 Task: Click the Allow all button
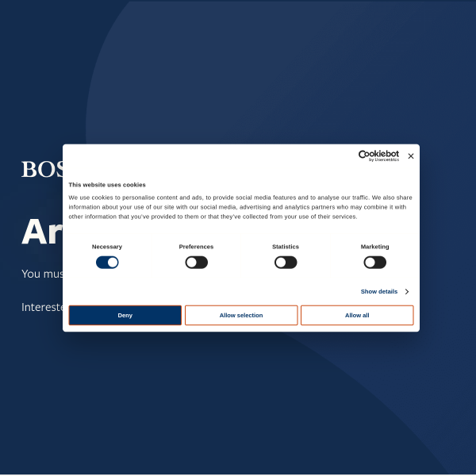pos(357,315)
